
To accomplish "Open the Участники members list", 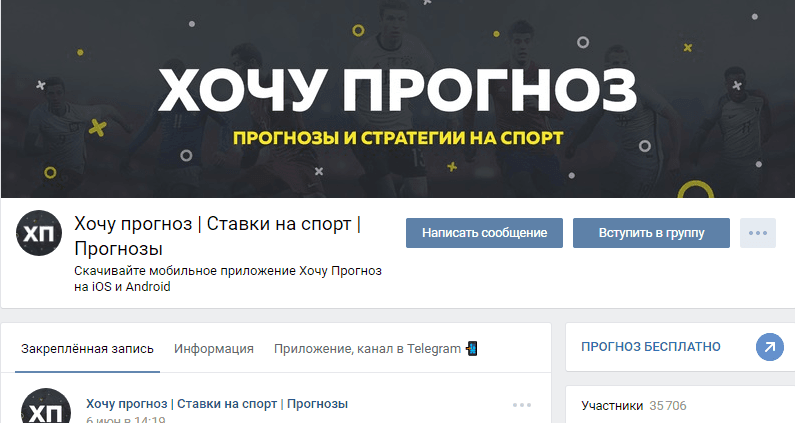I will pos(612,406).
